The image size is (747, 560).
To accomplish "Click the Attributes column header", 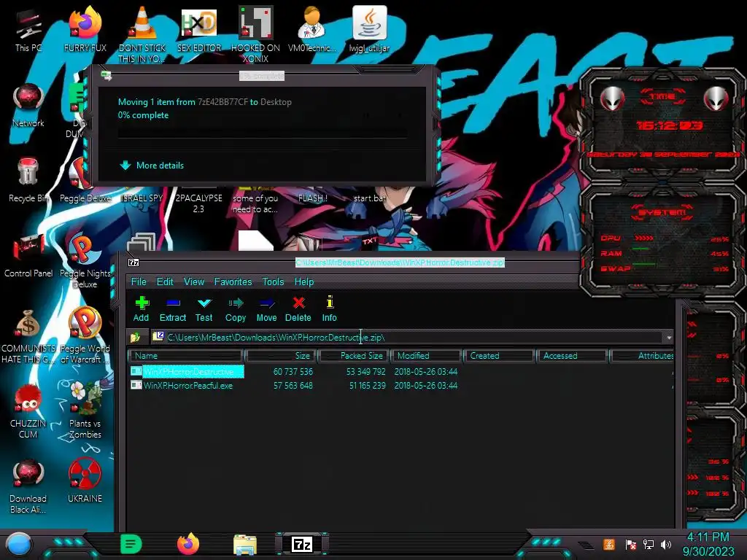I will tap(642, 356).
